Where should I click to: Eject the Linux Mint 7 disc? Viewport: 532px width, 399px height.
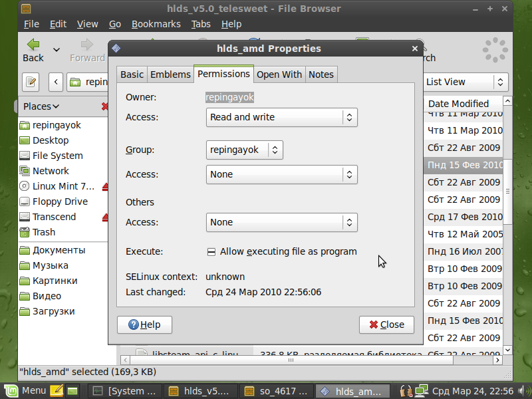click(105, 187)
